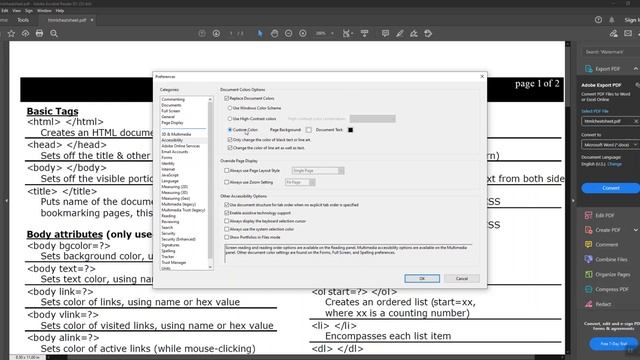Toggle Replace Document Colors checkbox
The height and width of the screenshot is (360, 640).
pos(227,98)
